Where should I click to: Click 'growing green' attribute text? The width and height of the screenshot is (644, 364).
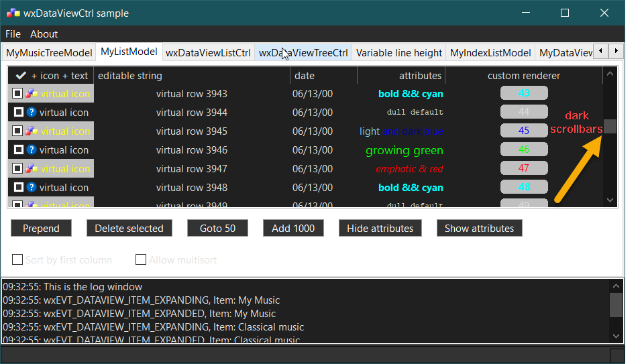pos(404,151)
